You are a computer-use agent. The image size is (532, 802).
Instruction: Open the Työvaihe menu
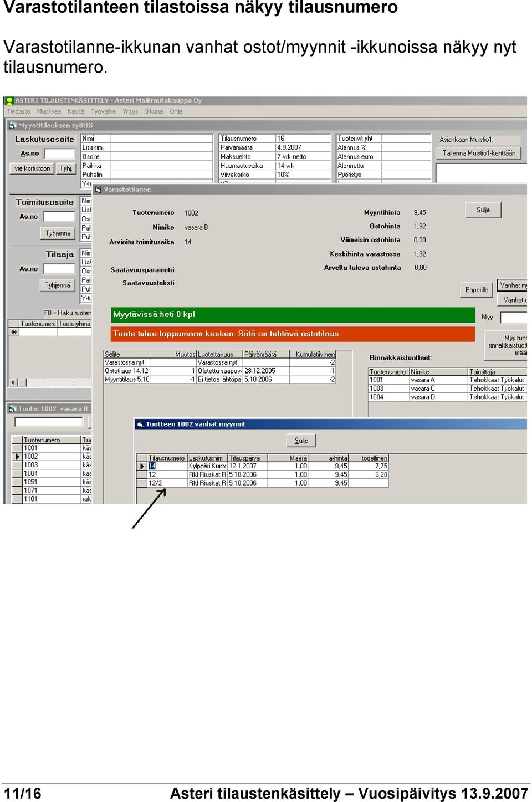[x=104, y=111]
